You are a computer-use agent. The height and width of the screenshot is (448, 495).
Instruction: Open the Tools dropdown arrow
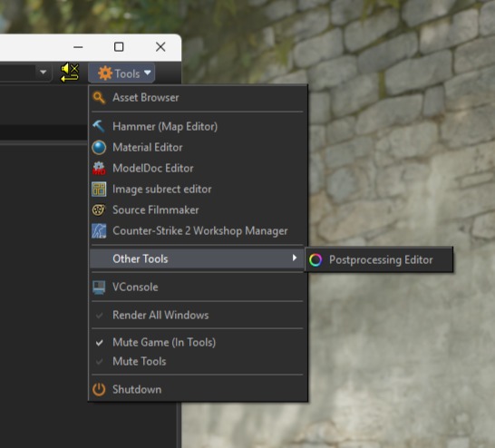click(148, 73)
